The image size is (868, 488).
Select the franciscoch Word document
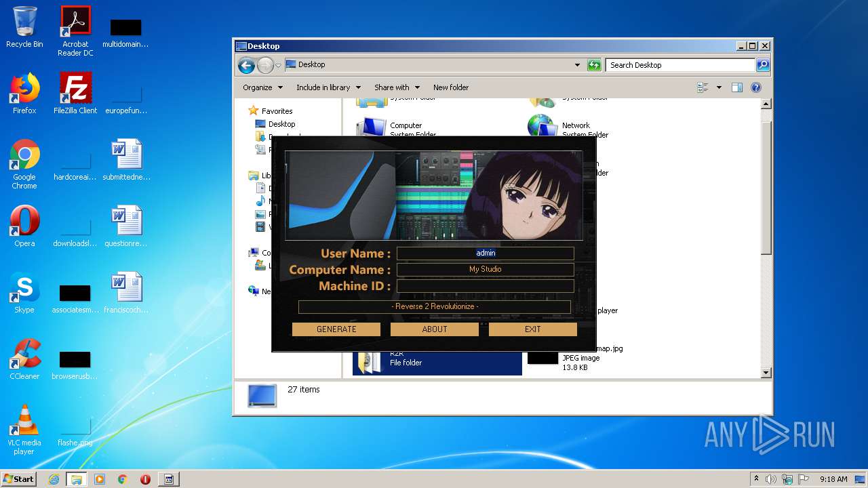(x=126, y=293)
